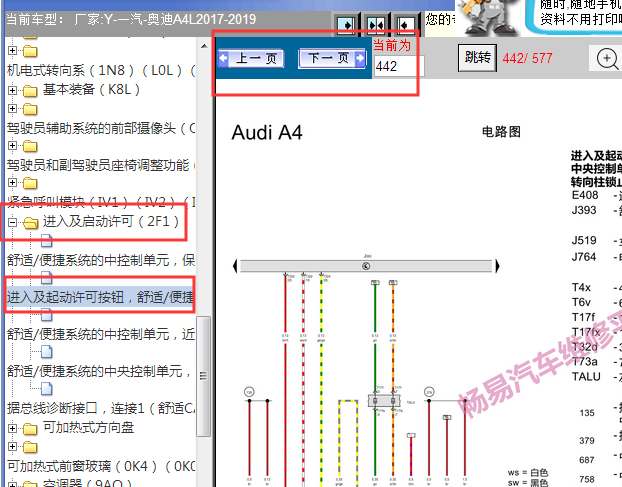Click the E408 legend entry
Viewport: 622px width, 487px height.
tap(585, 195)
